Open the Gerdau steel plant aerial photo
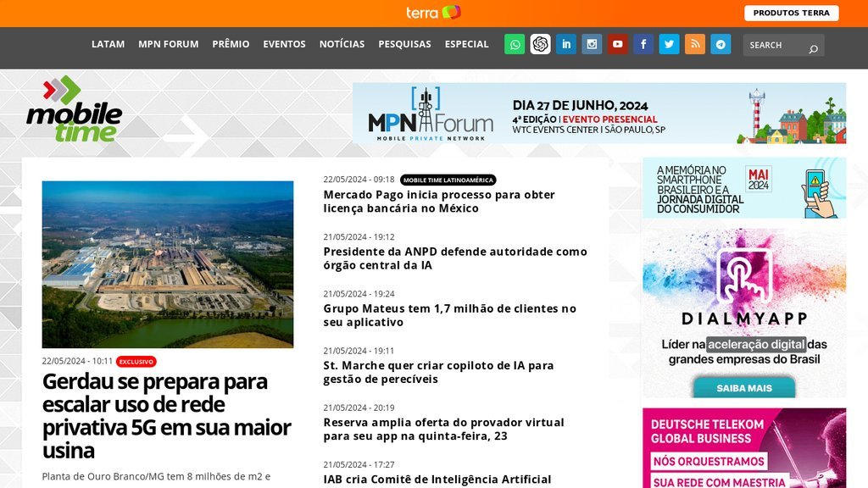 pos(168,264)
